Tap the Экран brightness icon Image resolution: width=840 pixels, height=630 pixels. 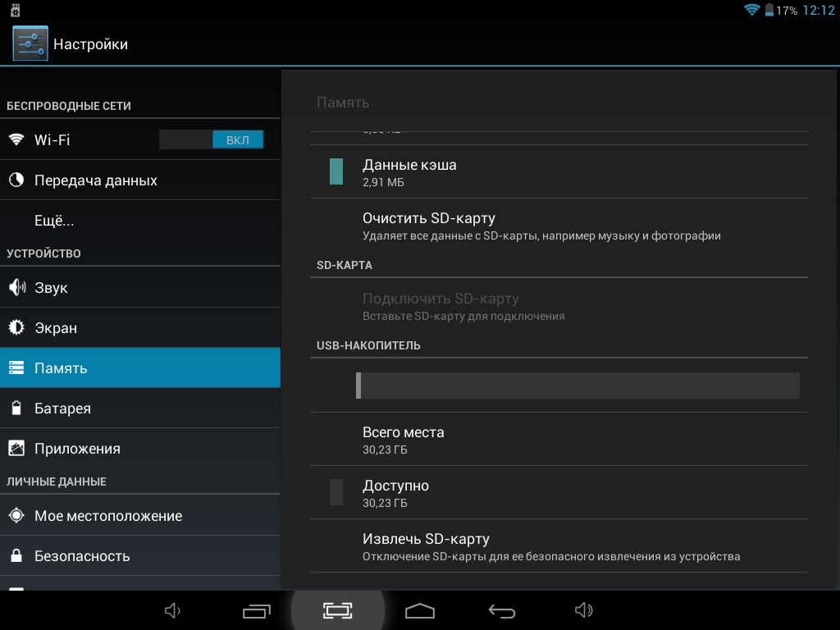[x=16, y=328]
